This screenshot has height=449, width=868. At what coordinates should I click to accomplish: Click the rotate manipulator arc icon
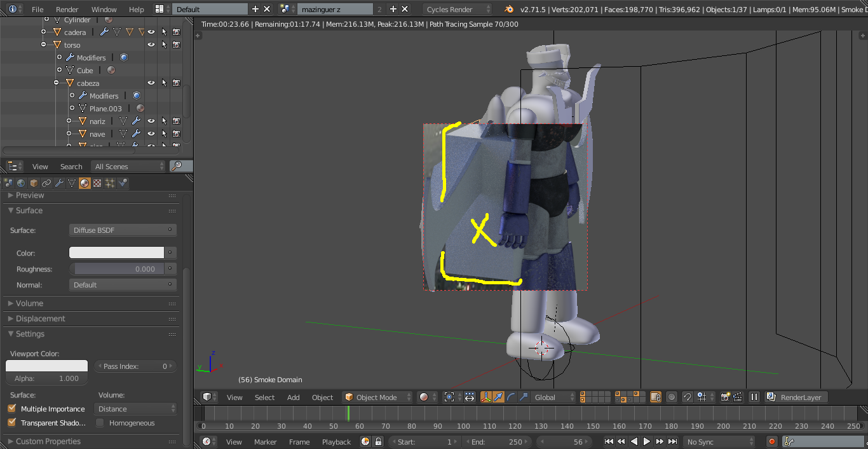point(512,397)
